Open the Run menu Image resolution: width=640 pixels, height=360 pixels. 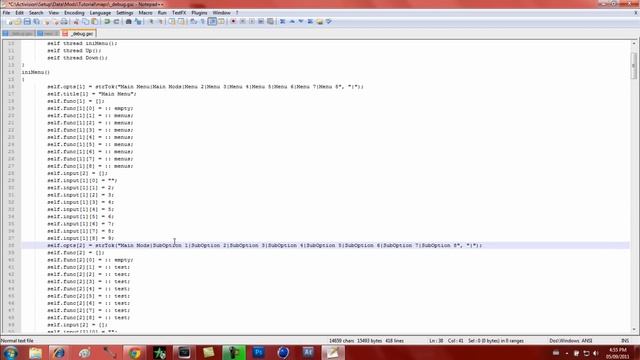[162, 13]
